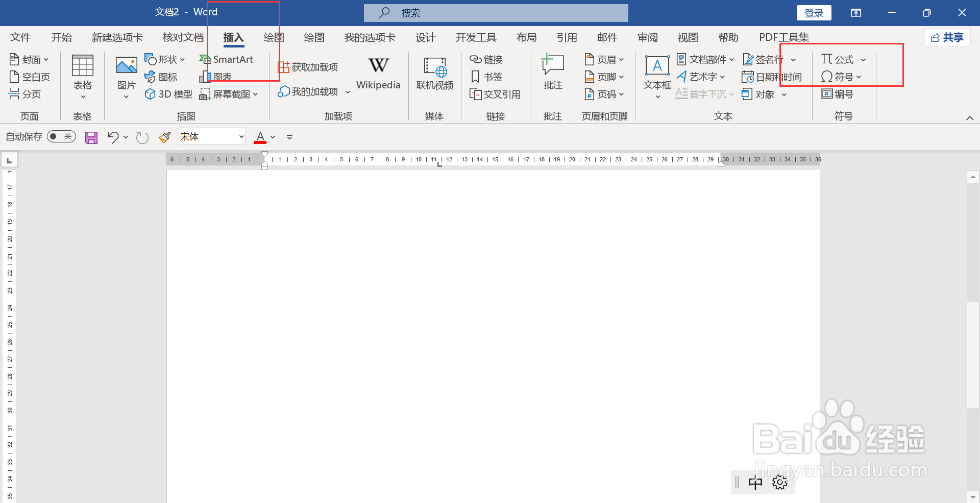Insert 日期和时间 date and time
The image size is (980, 503).
[771, 77]
